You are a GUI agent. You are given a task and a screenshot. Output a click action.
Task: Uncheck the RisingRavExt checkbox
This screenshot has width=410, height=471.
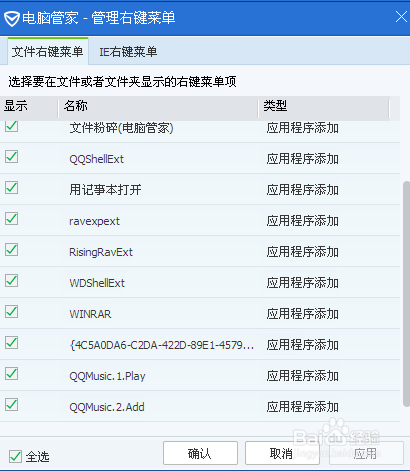click(x=12, y=250)
